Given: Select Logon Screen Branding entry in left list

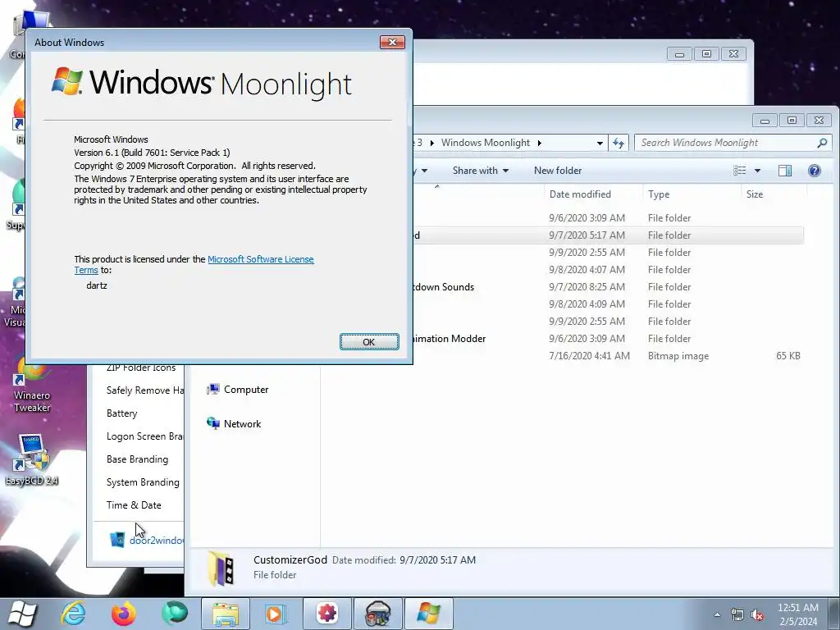Looking at the screenshot, I should 144,436.
